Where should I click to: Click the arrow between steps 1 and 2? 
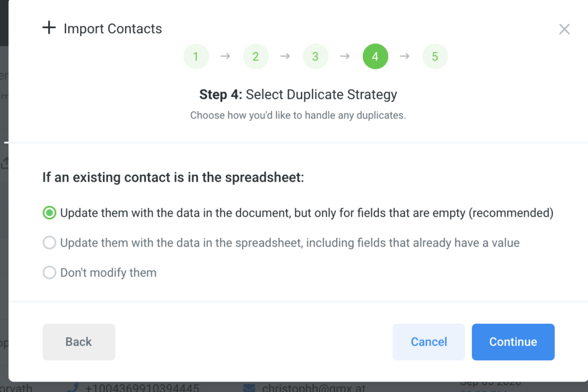[226, 56]
